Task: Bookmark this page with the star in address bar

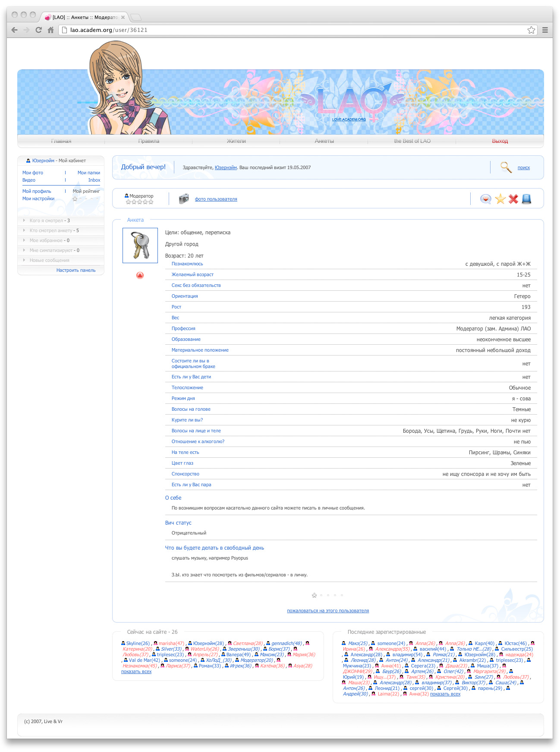Action: (531, 30)
